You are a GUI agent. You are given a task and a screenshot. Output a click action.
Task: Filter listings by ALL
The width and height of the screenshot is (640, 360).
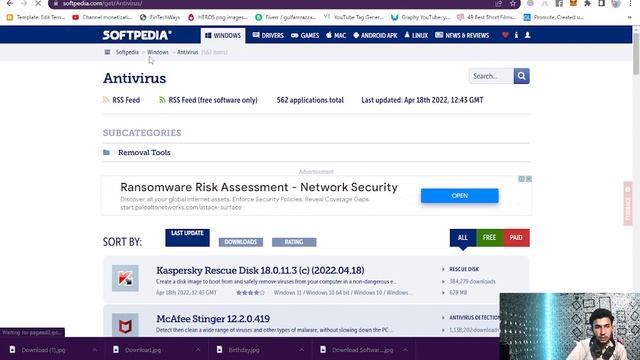(463, 238)
